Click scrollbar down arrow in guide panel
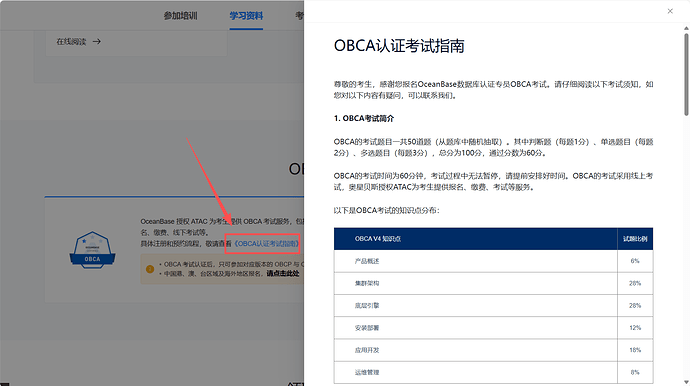This screenshot has height=386, width=690. click(x=686, y=382)
